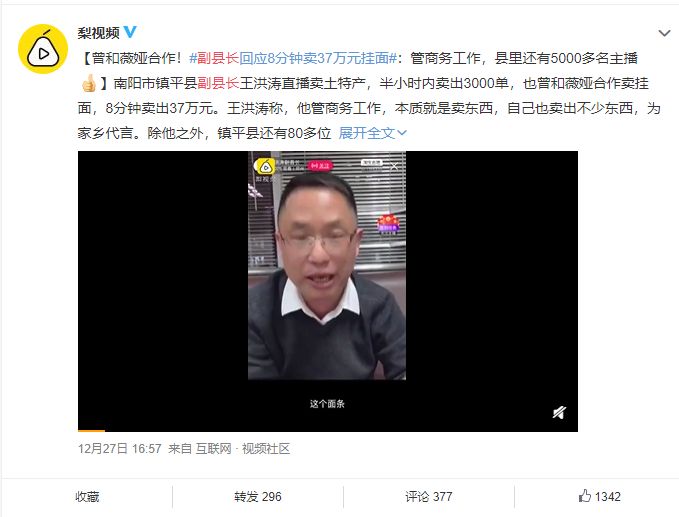Open the 评论 377 comments section
This screenshot has height=517, width=679.
pyautogui.click(x=429, y=497)
